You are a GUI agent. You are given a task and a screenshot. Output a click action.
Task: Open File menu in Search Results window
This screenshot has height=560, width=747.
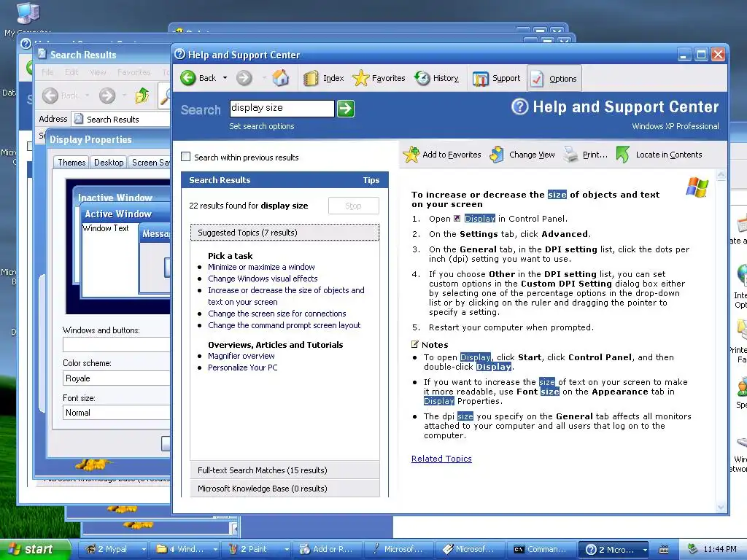pyautogui.click(x=47, y=72)
